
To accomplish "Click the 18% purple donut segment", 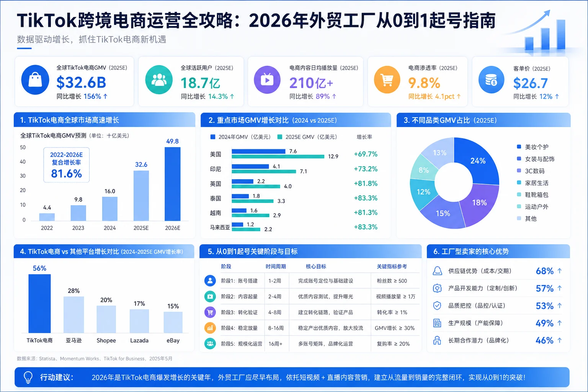I will pos(479,203).
